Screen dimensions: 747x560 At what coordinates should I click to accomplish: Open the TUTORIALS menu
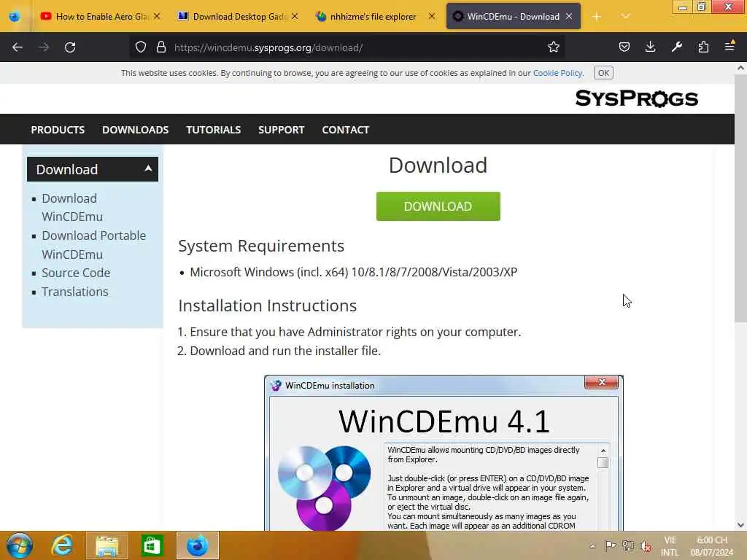214,130
